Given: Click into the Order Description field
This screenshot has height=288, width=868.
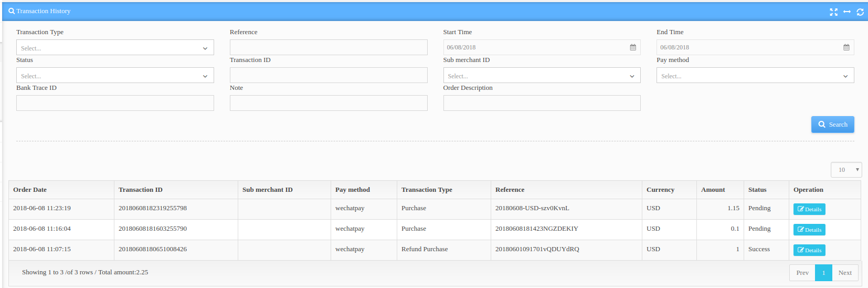Looking at the screenshot, I should click(542, 103).
